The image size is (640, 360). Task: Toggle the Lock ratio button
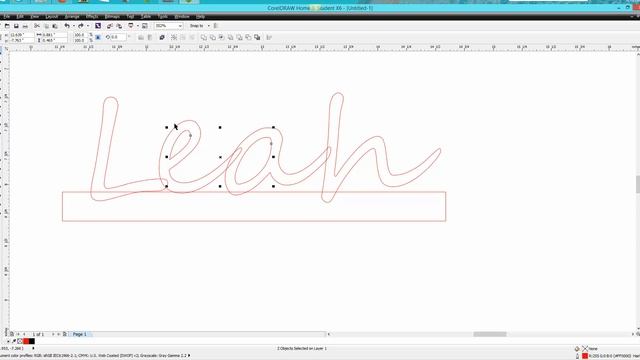click(98, 38)
